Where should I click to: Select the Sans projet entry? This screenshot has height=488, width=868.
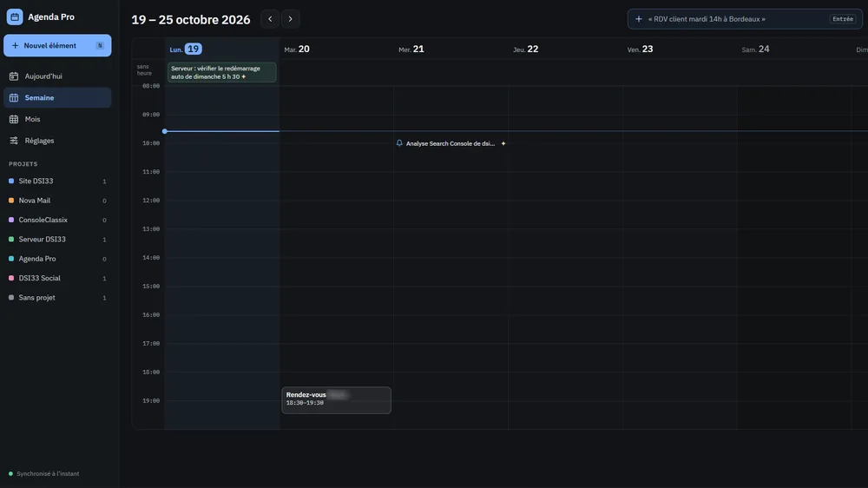coord(57,298)
